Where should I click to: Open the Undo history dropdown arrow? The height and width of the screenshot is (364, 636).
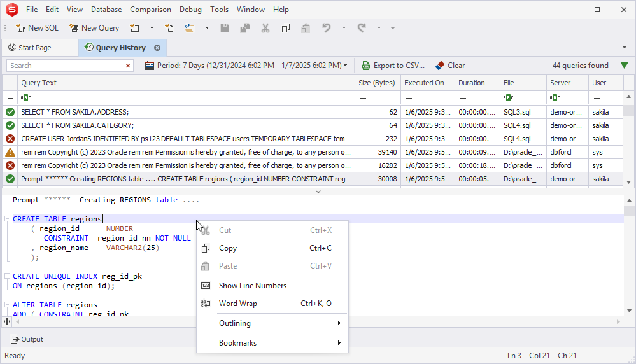(x=344, y=28)
